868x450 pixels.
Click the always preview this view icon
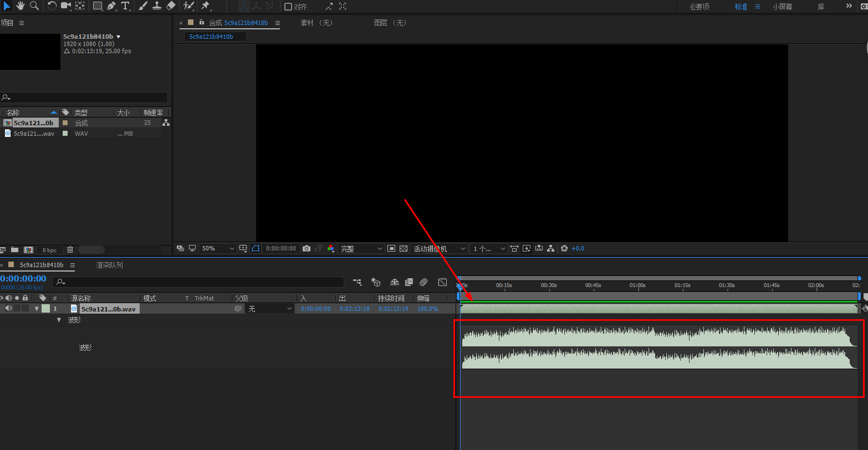[x=180, y=249]
